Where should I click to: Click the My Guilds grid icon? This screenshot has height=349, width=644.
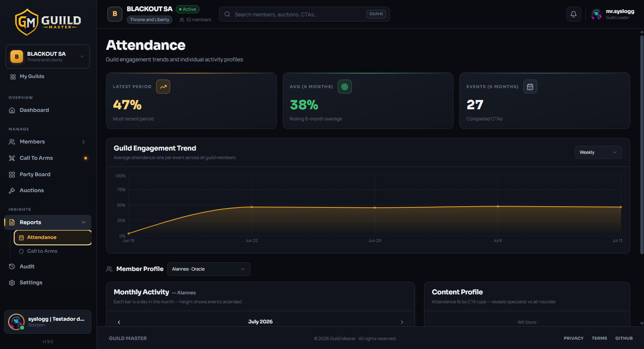pyautogui.click(x=13, y=77)
